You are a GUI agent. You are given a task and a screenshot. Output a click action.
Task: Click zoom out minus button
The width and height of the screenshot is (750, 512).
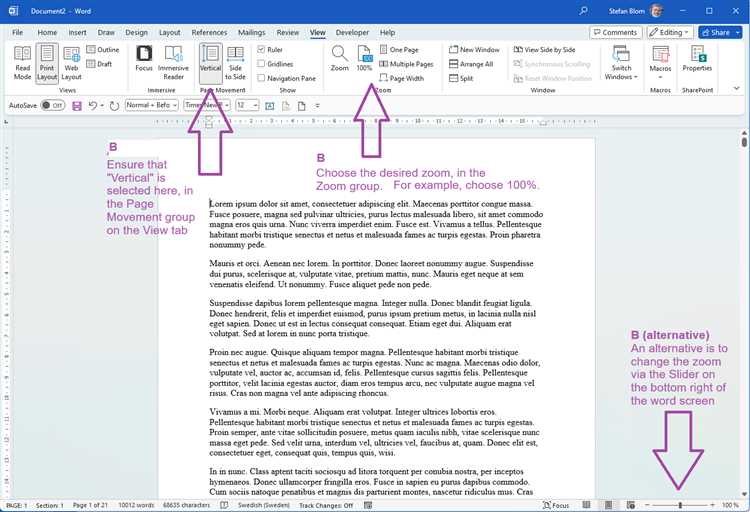[647, 505]
